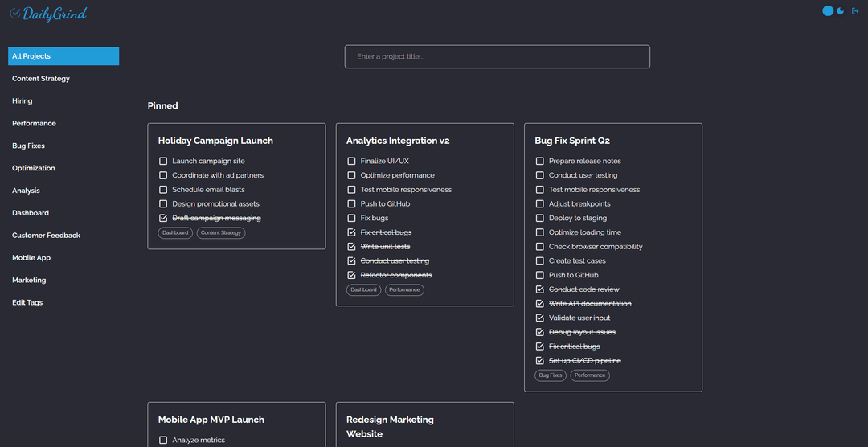868x447 pixels.
Task: Click the Content Strategy tag on Holiday Campaign card
Action: pos(221,233)
